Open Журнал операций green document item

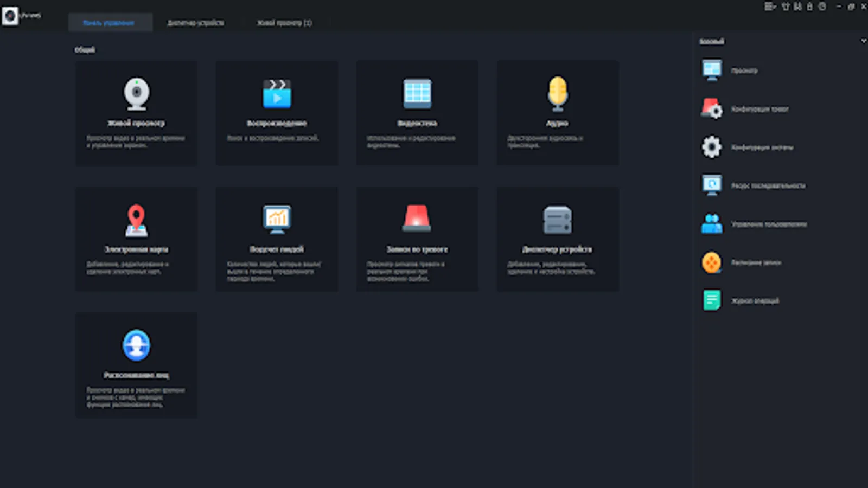(740, 300)
